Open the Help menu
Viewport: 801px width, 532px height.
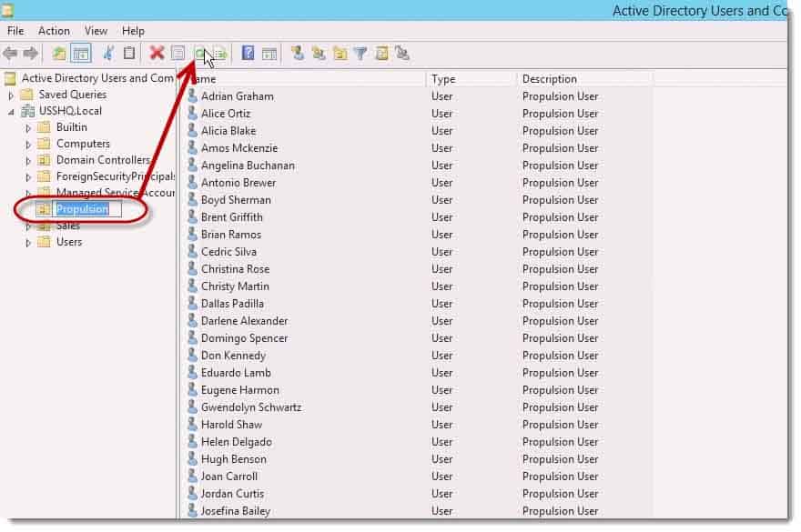[x=133, y=31]
